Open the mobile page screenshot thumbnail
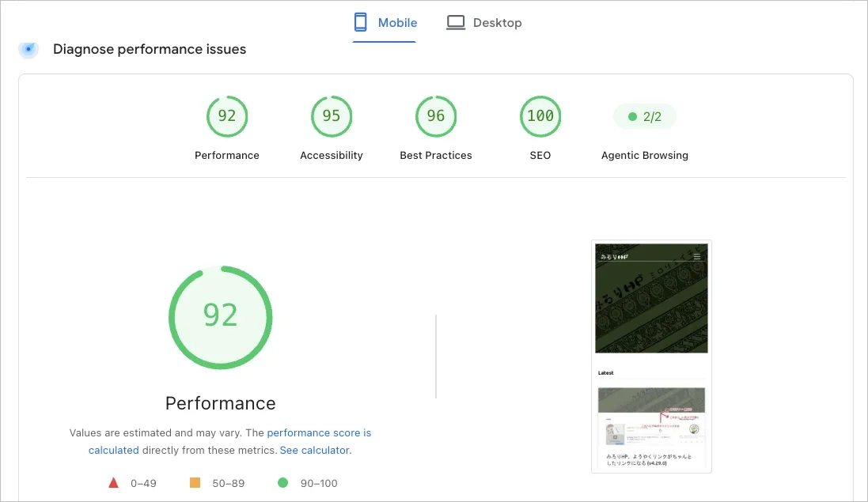 click(651, 357)
